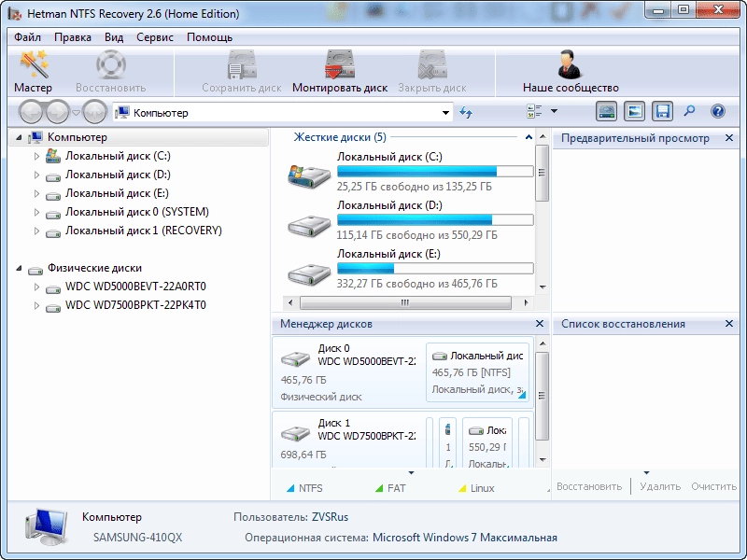Screen dimensions: 747x560
Task: Go back with the navigation arrow
Action: [x=32, y=112]
